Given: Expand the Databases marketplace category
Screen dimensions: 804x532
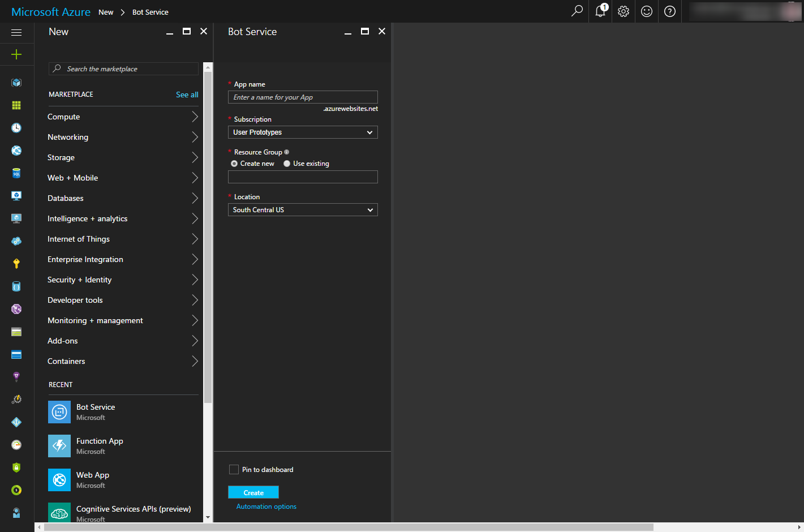Looking at the screenshot, I should click(x=123, y=198).
